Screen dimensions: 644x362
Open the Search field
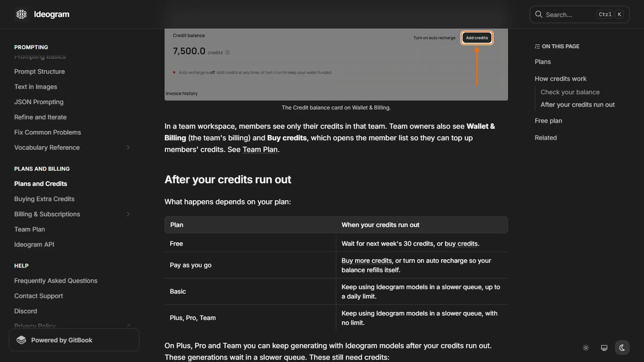[x=579, y=14]
